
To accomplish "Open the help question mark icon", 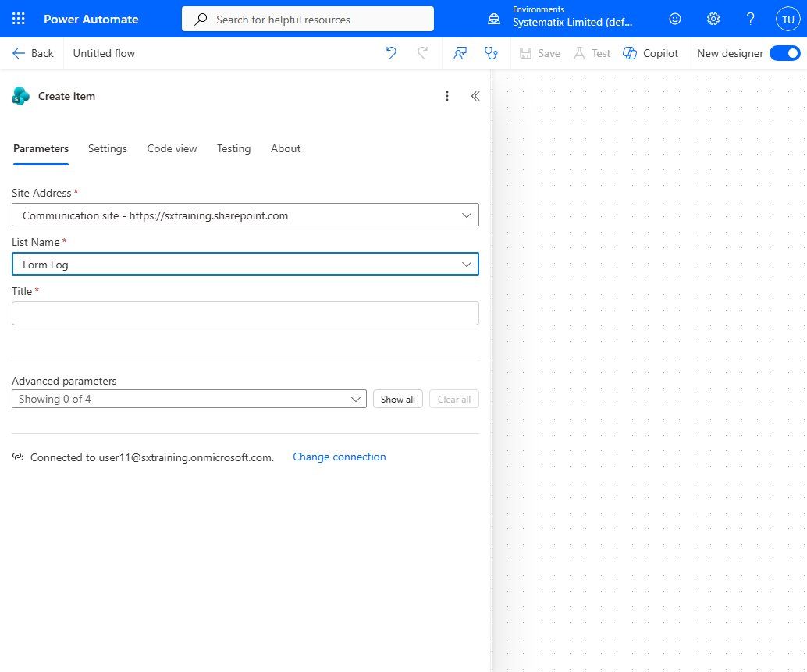I will 750,19.
